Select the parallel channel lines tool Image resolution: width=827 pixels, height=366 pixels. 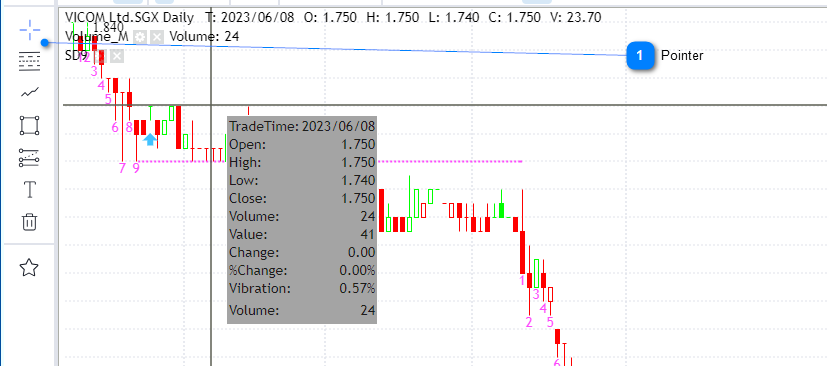30,158
